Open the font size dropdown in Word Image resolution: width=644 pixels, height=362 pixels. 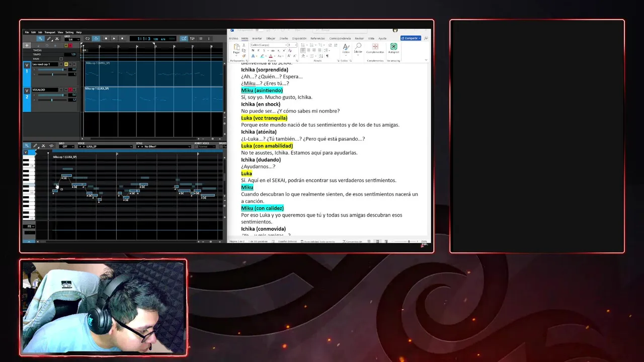293,45
